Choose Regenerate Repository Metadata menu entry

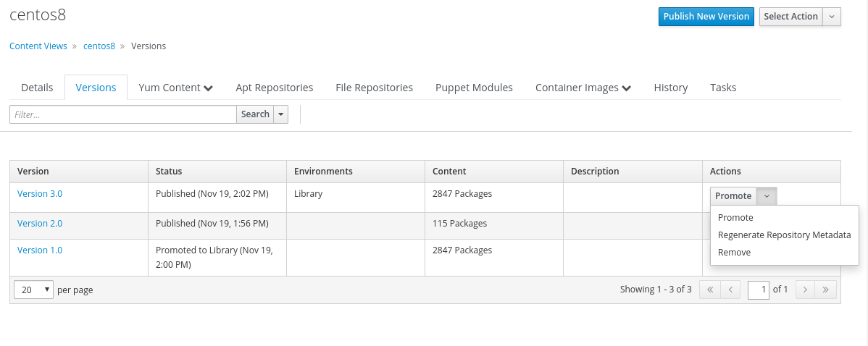[x=785, y=235]
